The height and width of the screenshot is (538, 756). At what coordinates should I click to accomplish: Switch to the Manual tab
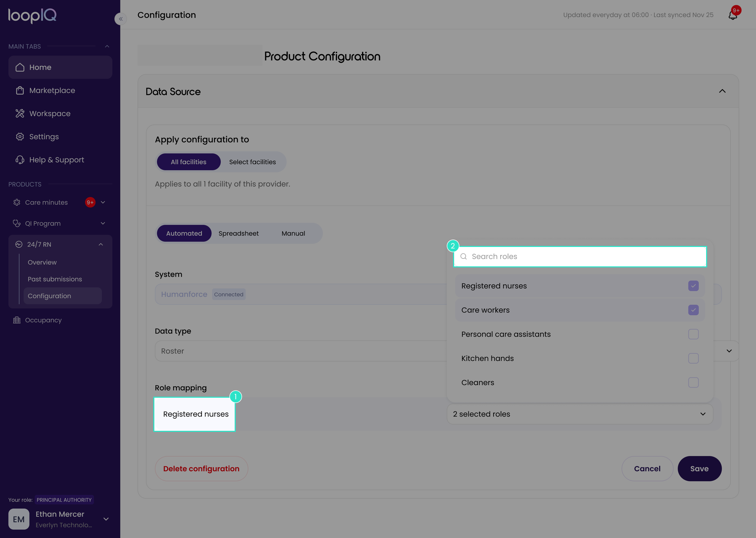[x=293, y=234]
